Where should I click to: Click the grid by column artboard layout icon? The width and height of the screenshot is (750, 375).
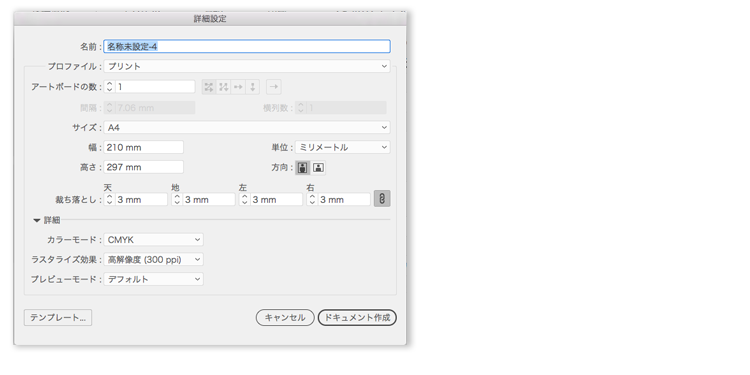pos(223,87)
